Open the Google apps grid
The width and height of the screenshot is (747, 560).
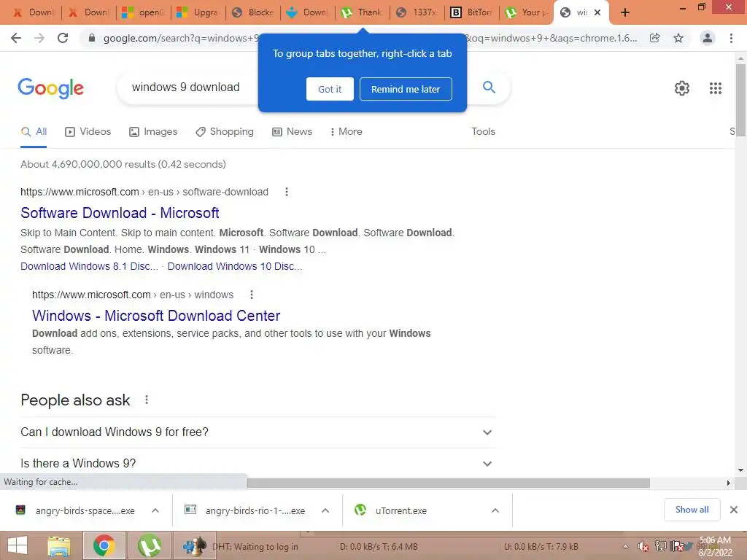pos(716,88)
